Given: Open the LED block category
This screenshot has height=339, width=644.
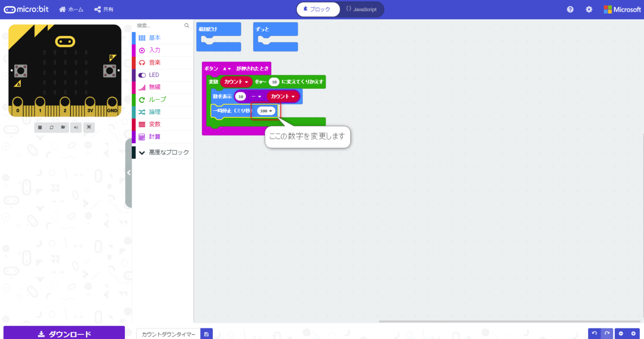Looking at the screenshot, I should pos(163,75).
